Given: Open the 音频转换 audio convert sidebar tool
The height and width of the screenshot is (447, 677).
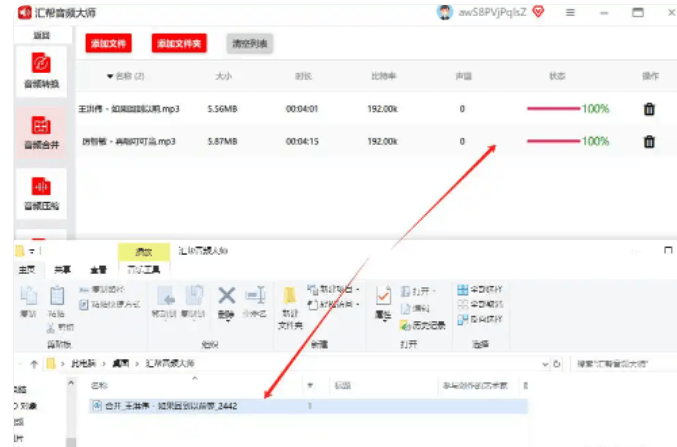Looking at the screenshot, I should point(41,70).
